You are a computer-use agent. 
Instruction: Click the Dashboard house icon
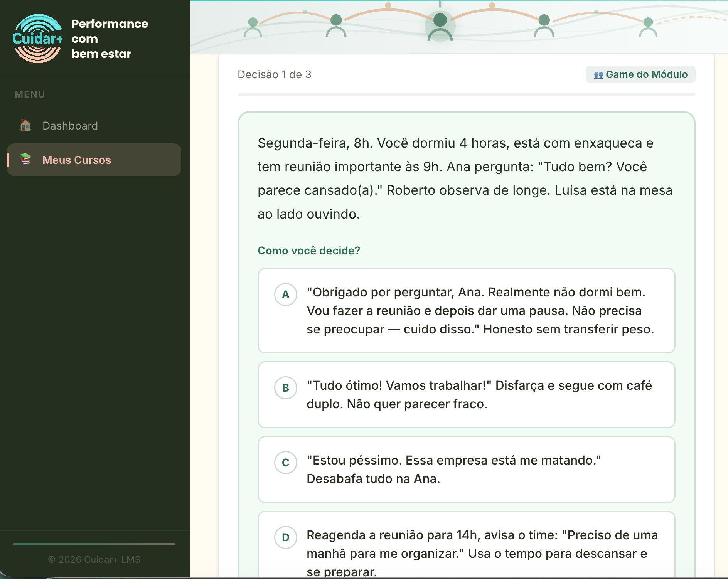[25, 125]
